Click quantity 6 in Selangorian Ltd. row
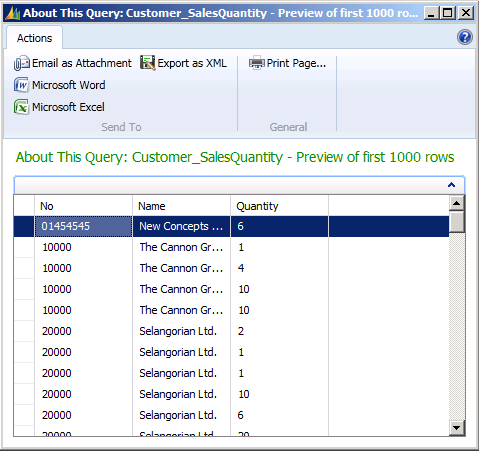The width and height of the screenshot is (479, 451). pyautogui.click(x=279, y=415)
